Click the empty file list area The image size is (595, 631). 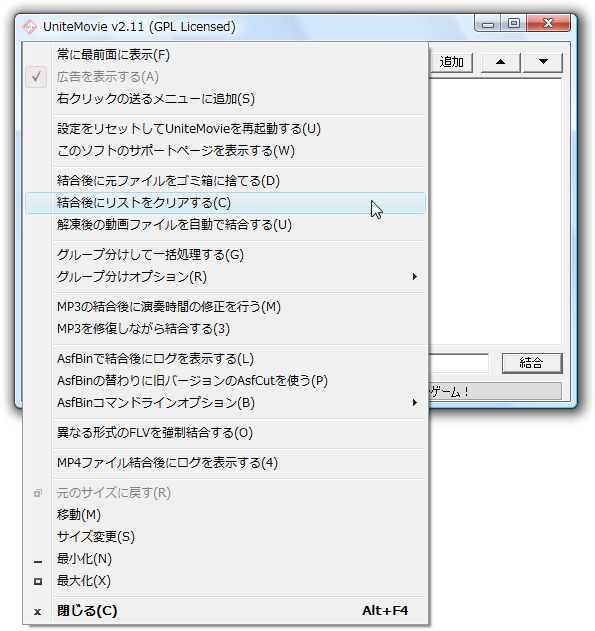[495, 211]
